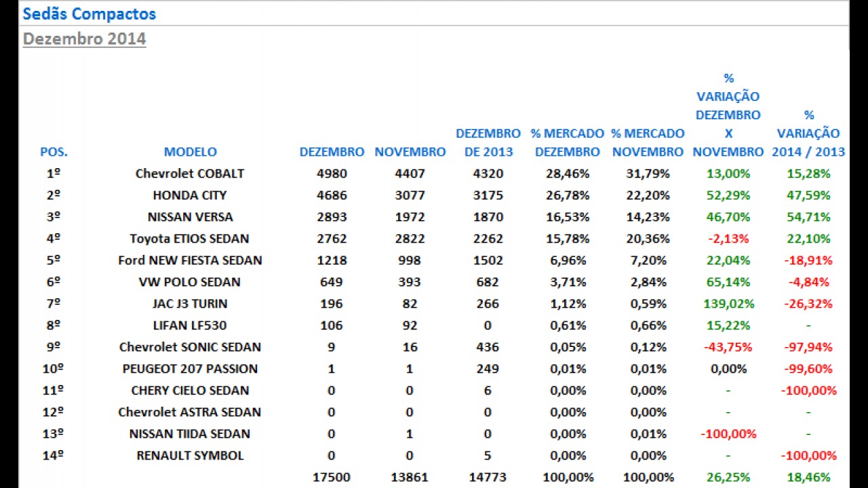Select the '139,02%' variation cell

tap(728, 304)
